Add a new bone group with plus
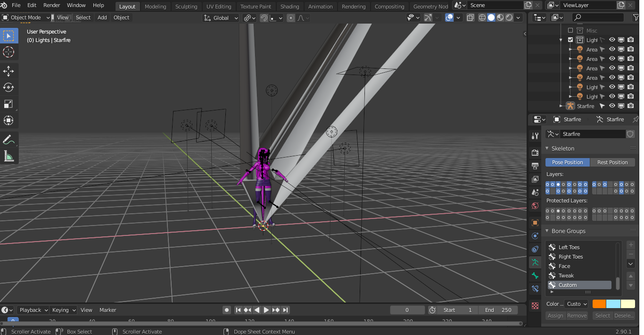This screenshot has width=644, height=335. pos(631,245)
